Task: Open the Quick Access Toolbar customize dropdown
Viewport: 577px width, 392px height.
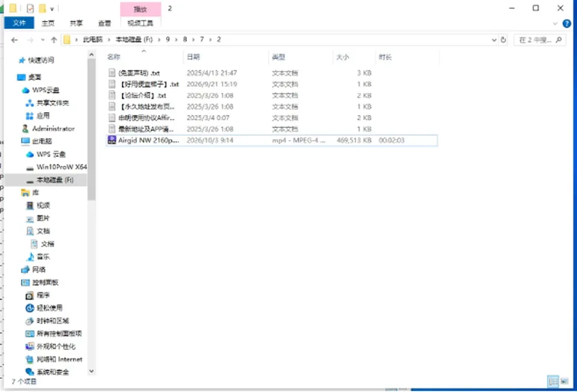Action: (52, 9)
